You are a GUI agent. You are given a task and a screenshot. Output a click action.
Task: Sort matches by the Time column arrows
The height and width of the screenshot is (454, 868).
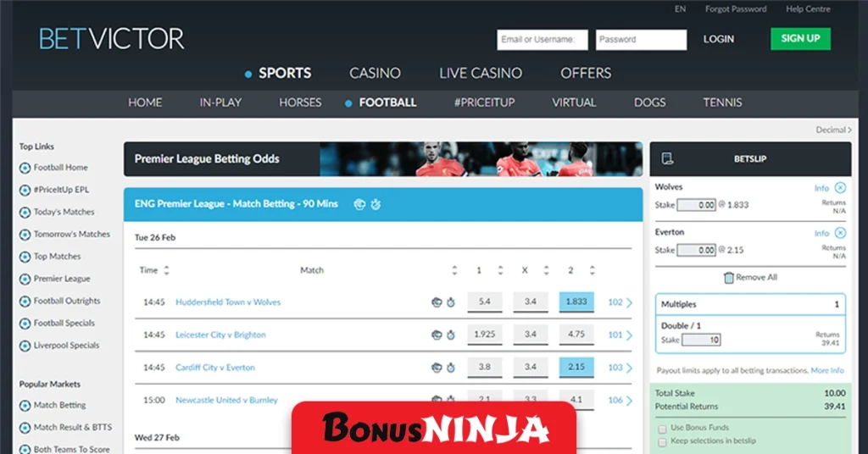(166, 270)
